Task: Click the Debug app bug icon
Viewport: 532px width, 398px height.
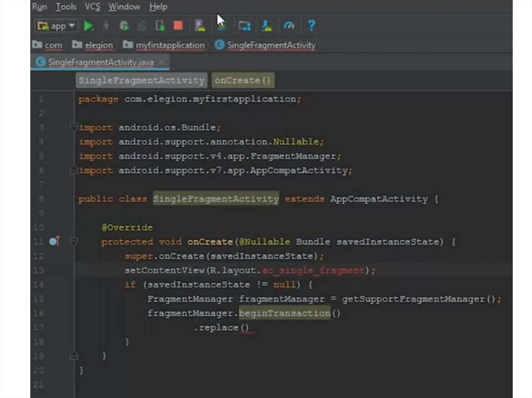Action: (124, 25)
